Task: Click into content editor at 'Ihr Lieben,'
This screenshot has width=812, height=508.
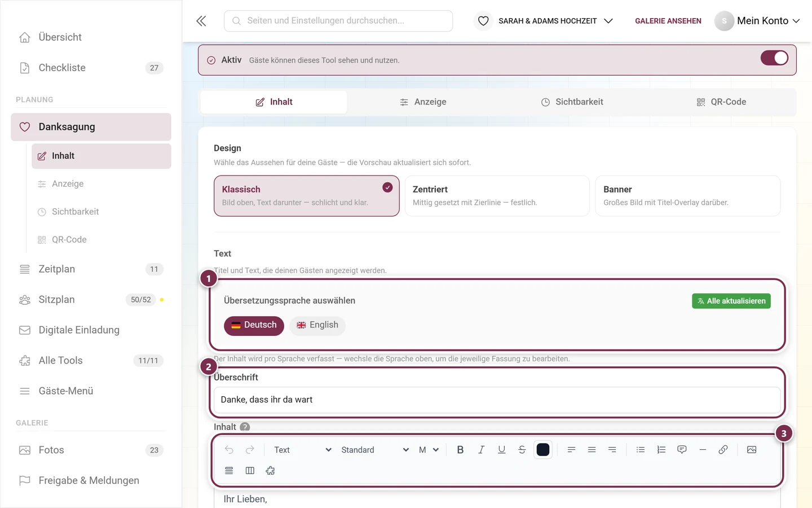Action: [245, 499]
